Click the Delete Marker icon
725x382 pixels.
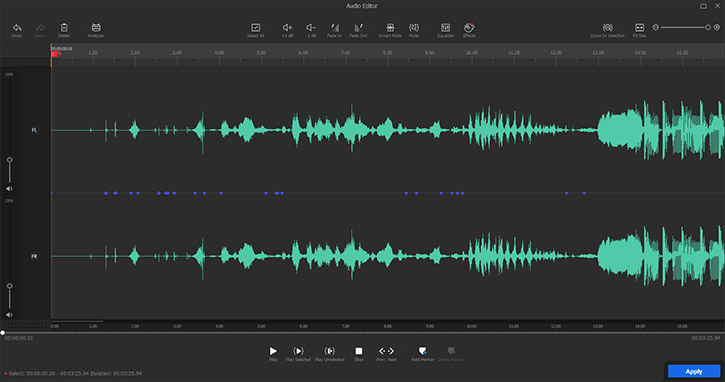point(451,351)
